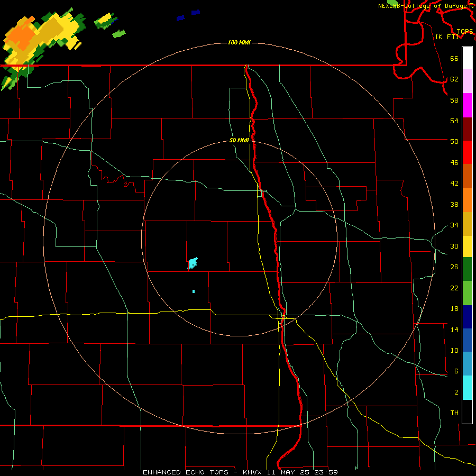Click the tiny cyan echo pixel south of center

(x=194, y=291)
